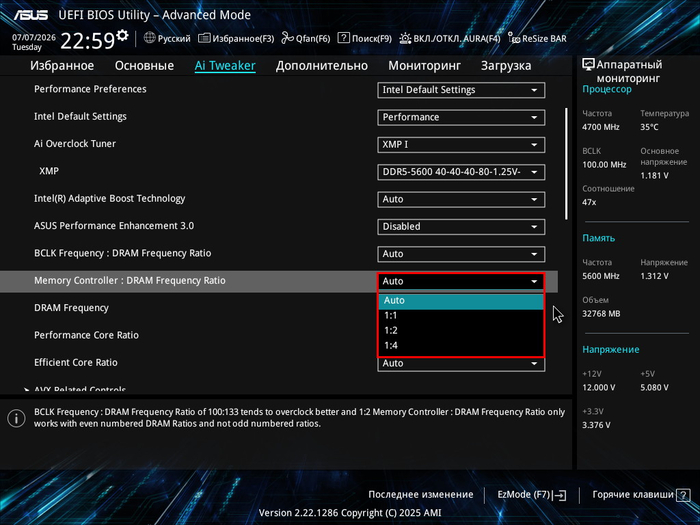Click the ASUS logo
Screen dimensions: 700x525
(x=30, y=15)
